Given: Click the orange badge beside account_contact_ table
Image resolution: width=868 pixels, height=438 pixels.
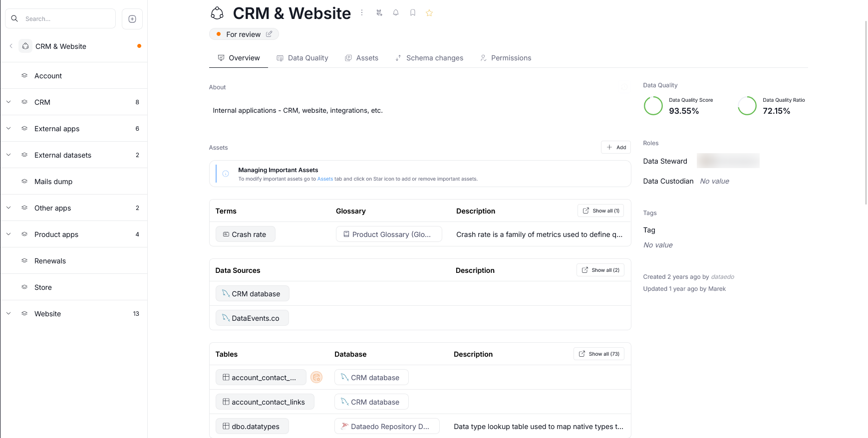Looking at the screenshot, I should 316,378.
